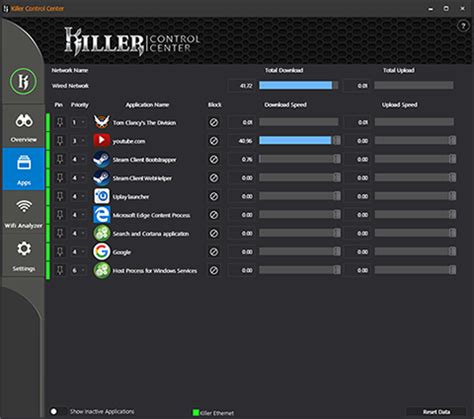Image resolution: width=474 pixels, height=419 pixels.
Task: Open the help question mark icon
Action: (x=463, y=26)
